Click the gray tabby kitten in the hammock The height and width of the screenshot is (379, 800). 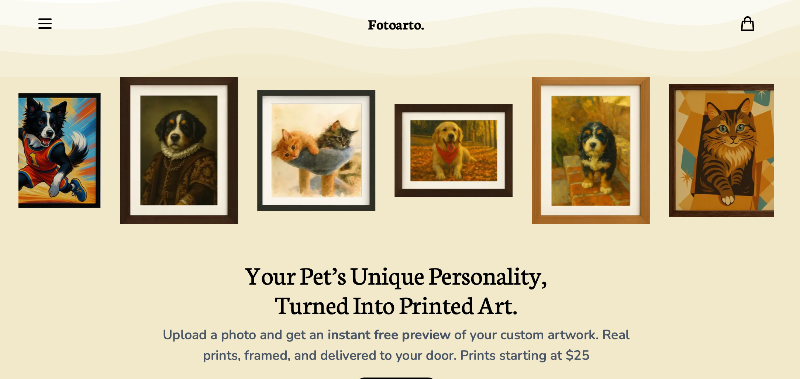[337, 135]
